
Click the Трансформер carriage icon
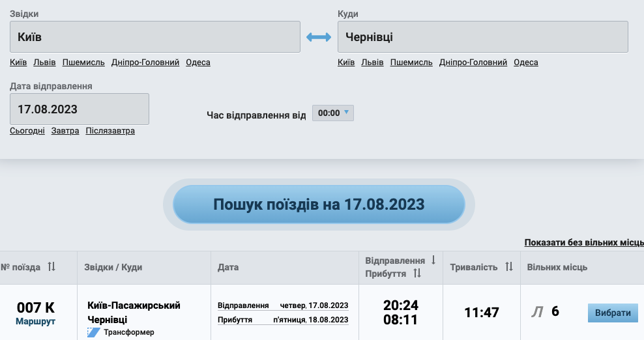(x=94, y=332)
